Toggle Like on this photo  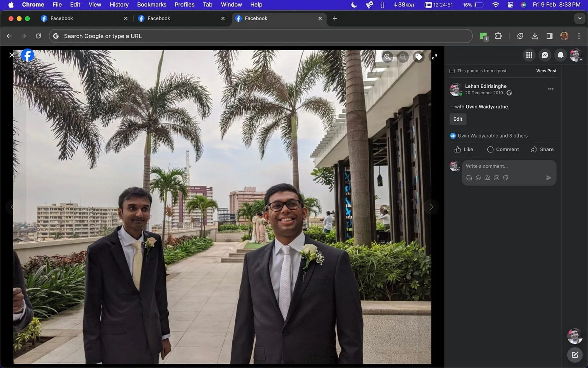(x=464, y=149)
